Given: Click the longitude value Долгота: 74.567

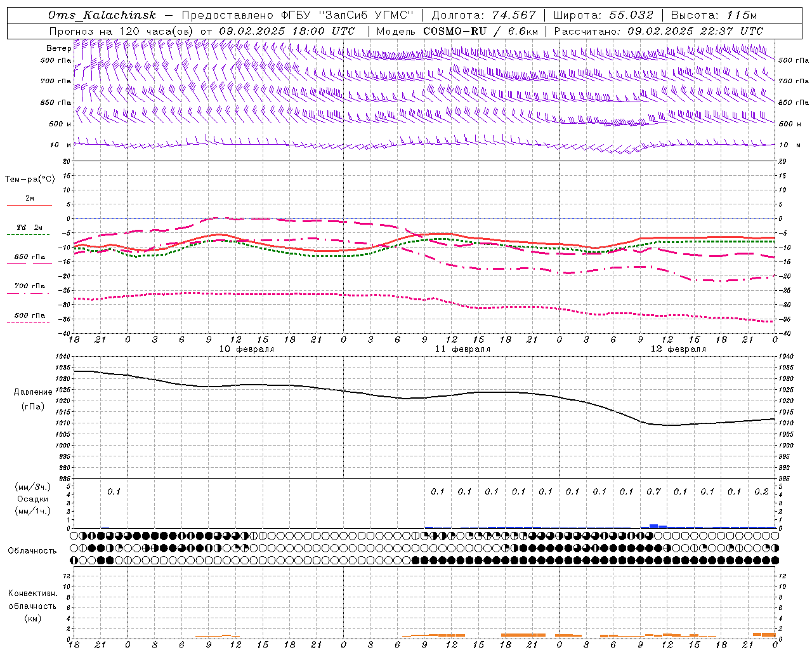Looking at the screenshot, I should pyautogui.click(x=484, y=15).
